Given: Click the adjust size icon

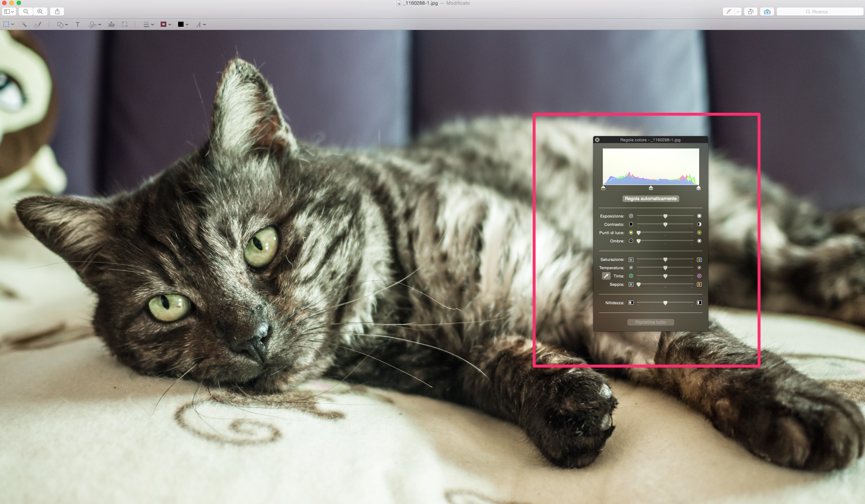Looking at the screenshot, I should click(x=125, y=25).
